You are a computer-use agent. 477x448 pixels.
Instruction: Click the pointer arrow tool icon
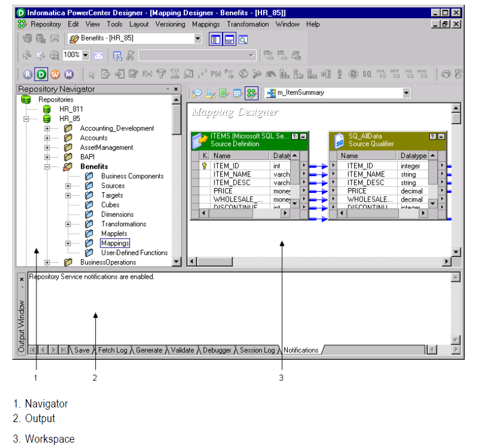click(x=92, y=74)
